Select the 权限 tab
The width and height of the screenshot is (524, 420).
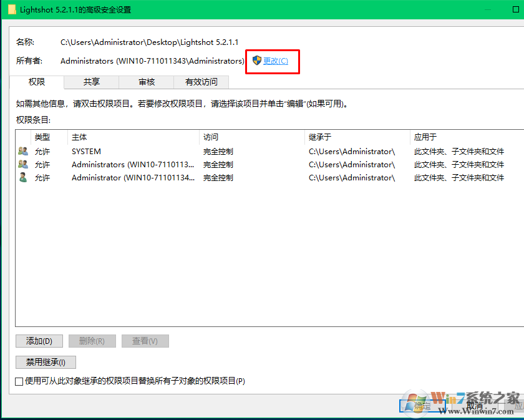(x=36, y=82)
